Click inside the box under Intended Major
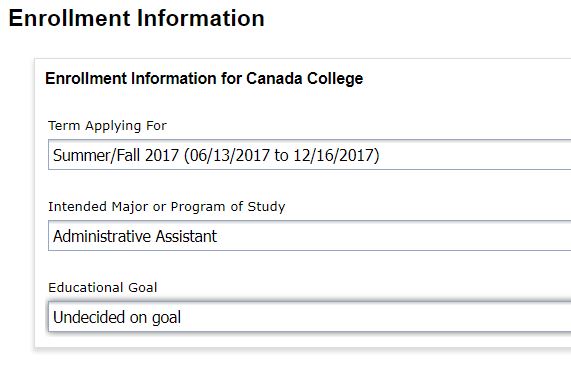This screenshot has height=366, width=571. click(310, 236)
